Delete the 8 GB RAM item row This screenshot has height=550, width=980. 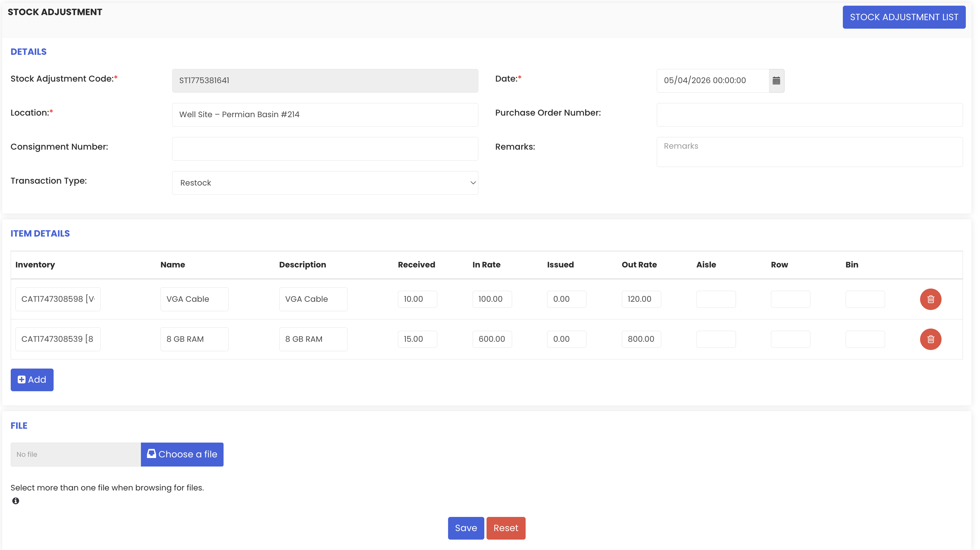coord(930,339)
